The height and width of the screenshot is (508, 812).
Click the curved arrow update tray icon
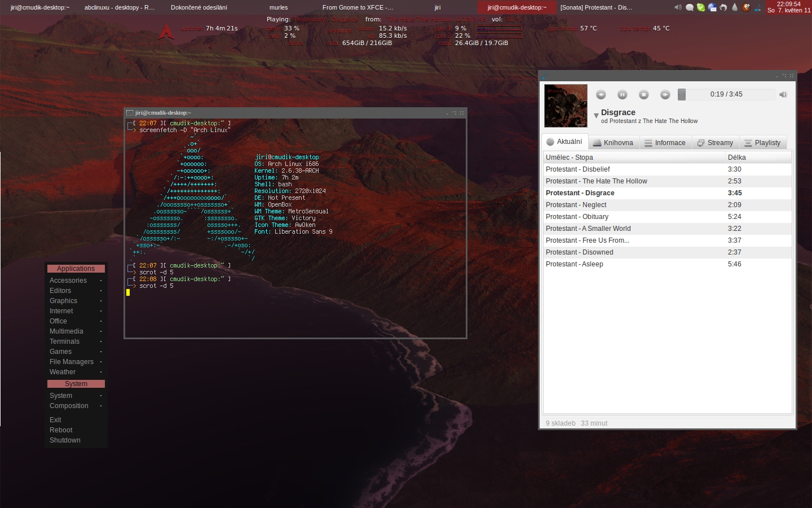(723, 7)
